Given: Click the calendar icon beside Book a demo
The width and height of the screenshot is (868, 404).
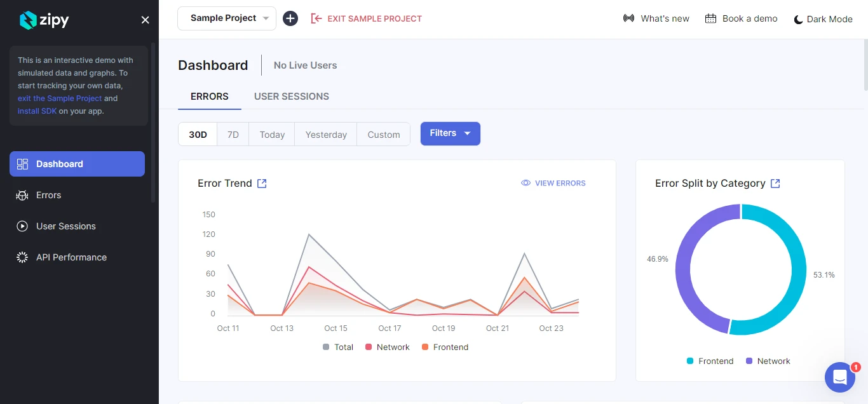Looking at the screenshot, I should pyautogui.click(x=711, y=18).
